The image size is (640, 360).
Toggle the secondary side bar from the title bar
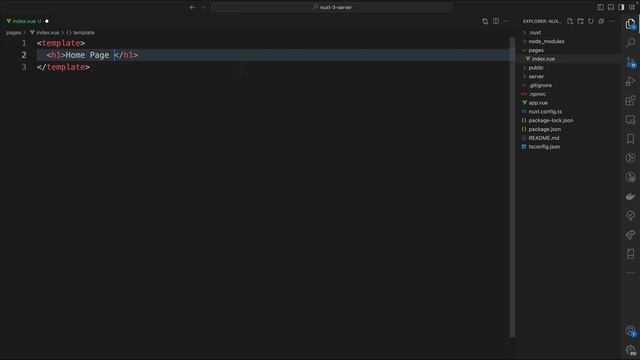621,7
